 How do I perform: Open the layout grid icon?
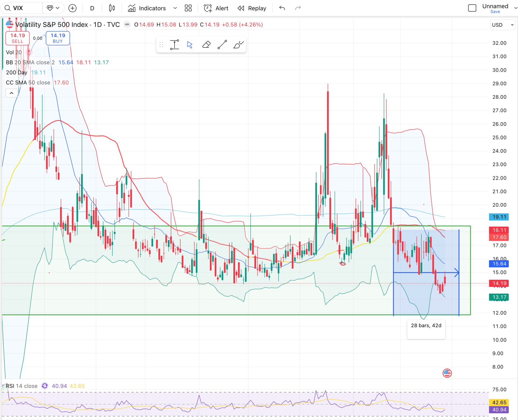point(188,8)
